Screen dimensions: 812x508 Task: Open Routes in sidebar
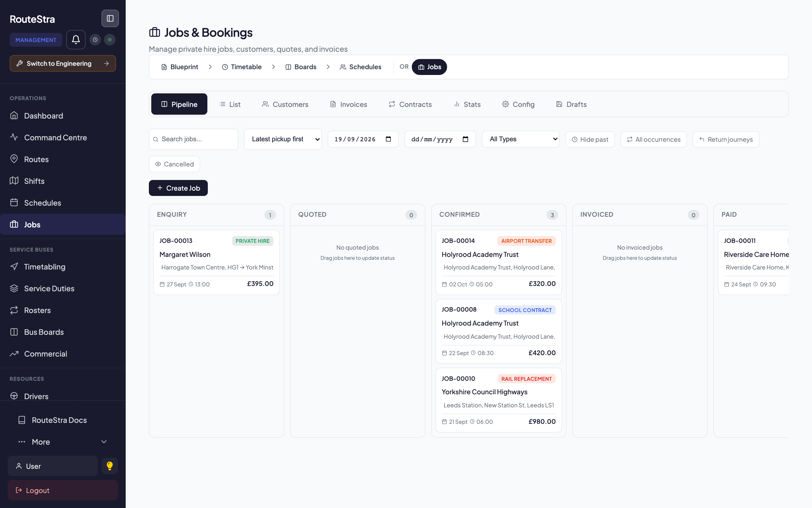pos(63,159)
